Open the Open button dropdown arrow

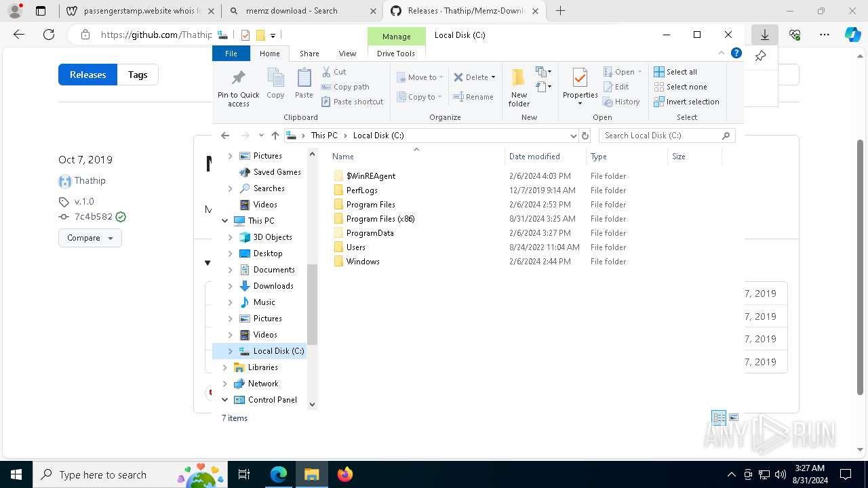(x=639, y=72)
